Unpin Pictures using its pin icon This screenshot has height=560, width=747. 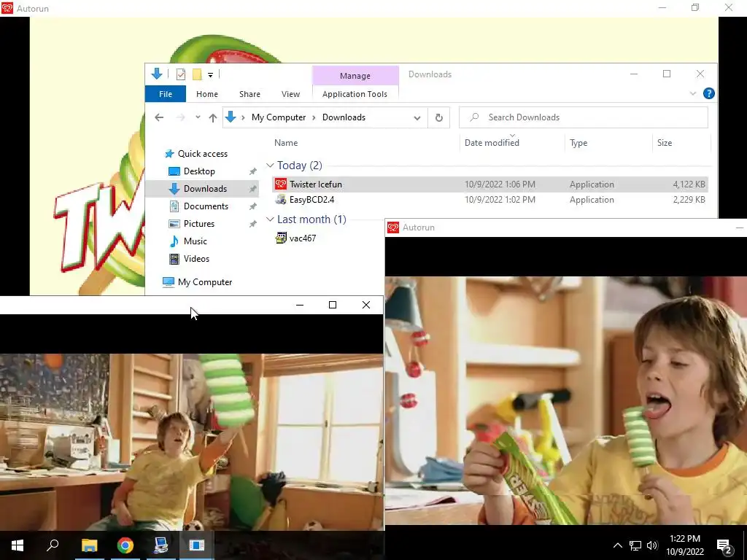pos(252,224)
